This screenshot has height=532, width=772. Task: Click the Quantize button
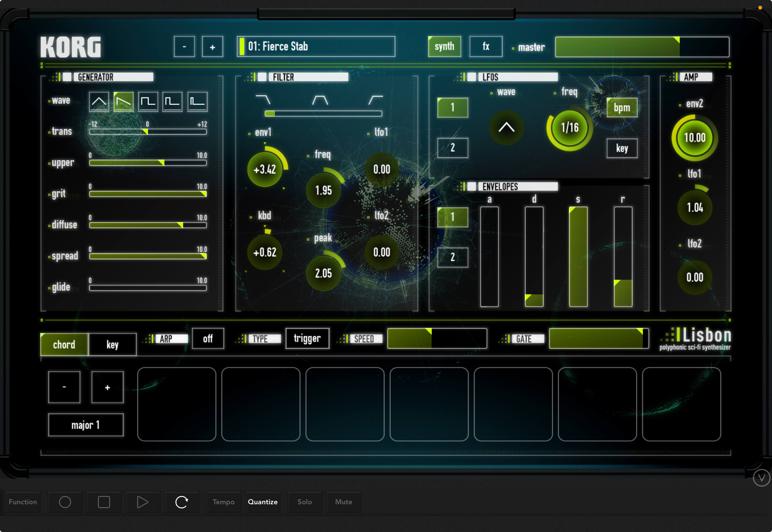tap(263, 502)
